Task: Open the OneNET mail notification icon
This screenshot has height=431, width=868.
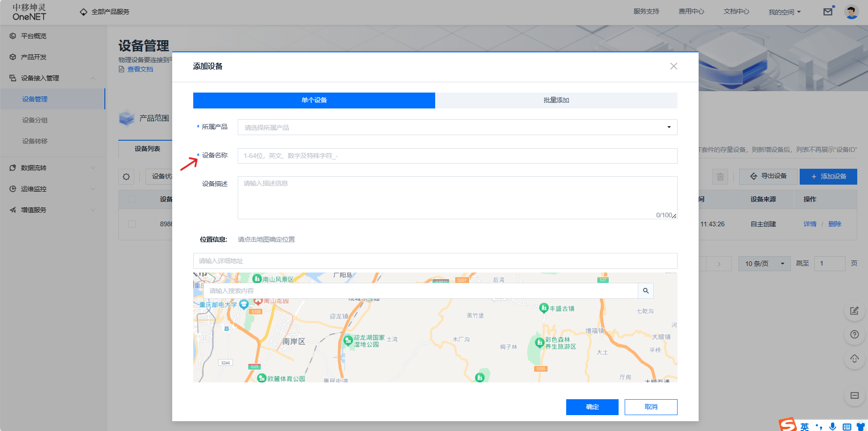Action: pyautogui.click(x=828, y=11)
